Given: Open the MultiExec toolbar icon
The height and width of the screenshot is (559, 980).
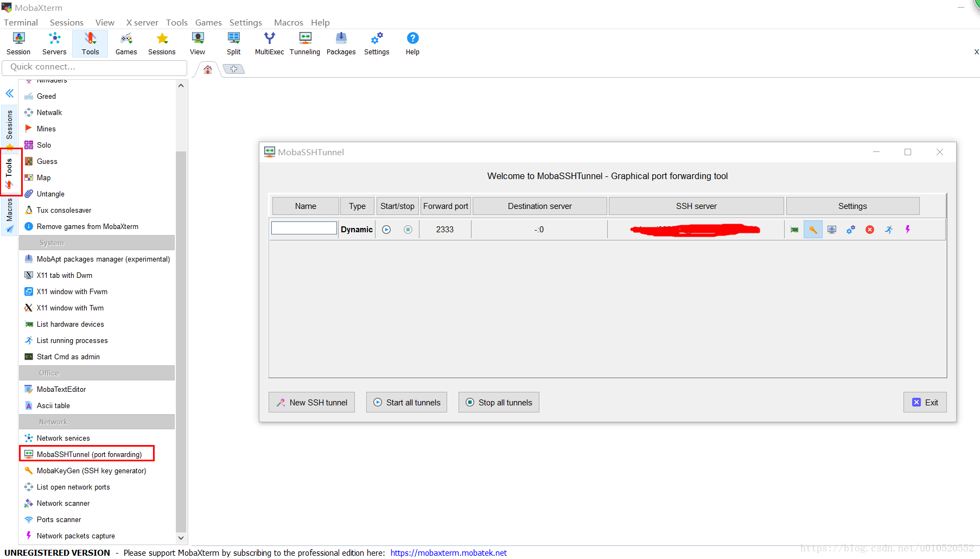Looking at the screenshot, I should (x=269, y=43).
